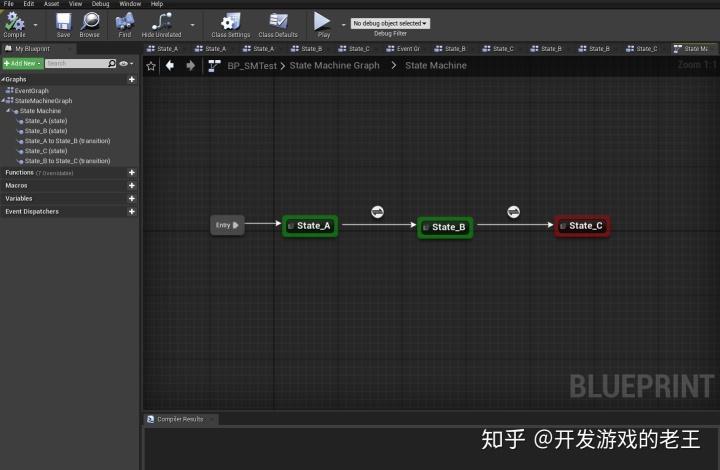Open the Window menu
This screenshot has height=470, width=720.
coord(130,4)
